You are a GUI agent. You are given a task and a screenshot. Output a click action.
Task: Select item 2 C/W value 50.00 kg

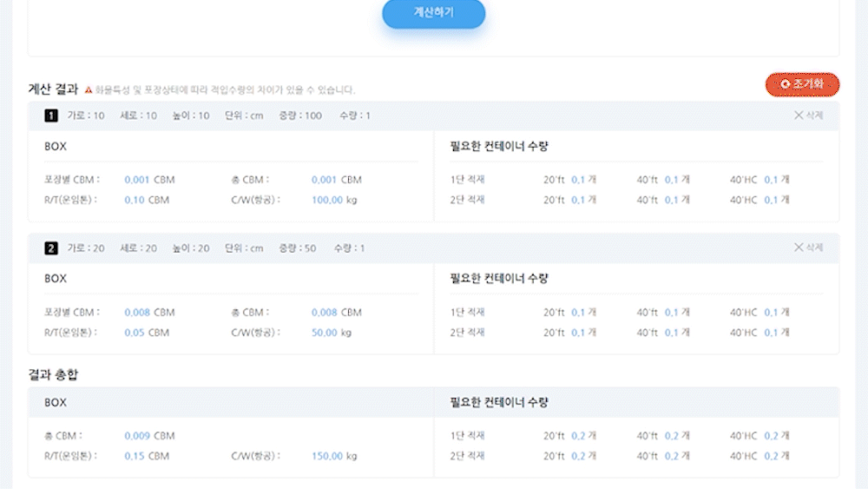click(332, 333)
